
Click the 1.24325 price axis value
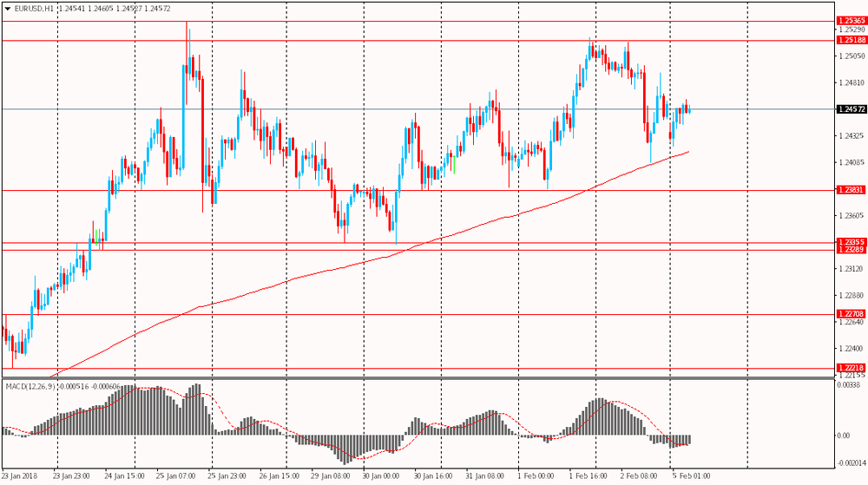click(x=852, y=135)
